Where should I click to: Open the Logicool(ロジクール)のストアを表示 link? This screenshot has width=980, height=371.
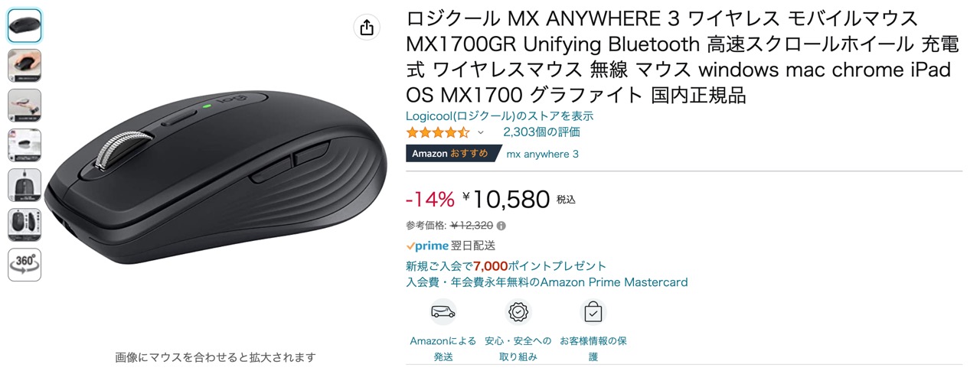tap(499, 116)
